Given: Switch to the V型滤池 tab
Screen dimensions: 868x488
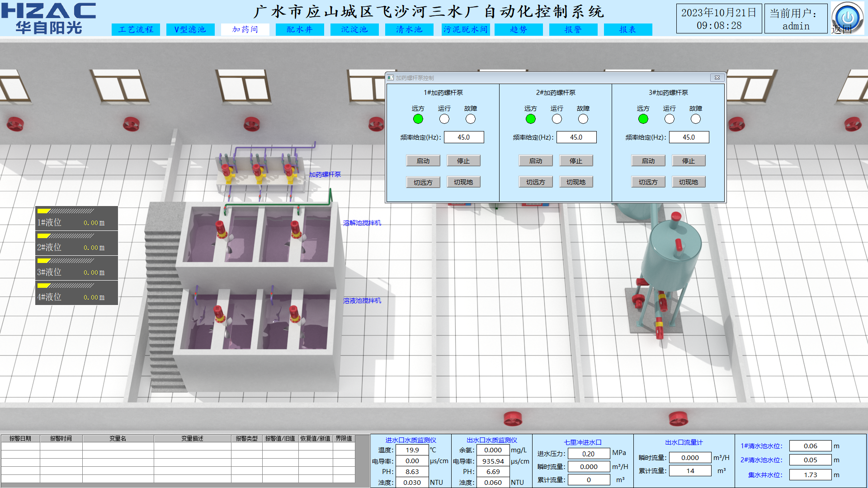Looking at the screenshot, I should click(x=190, y=29).
